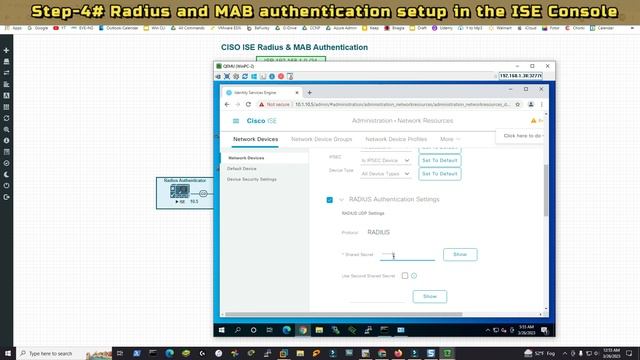The image size is (640, 360).
Task: Open the guest Windows Start button
Action: [222, 330]
